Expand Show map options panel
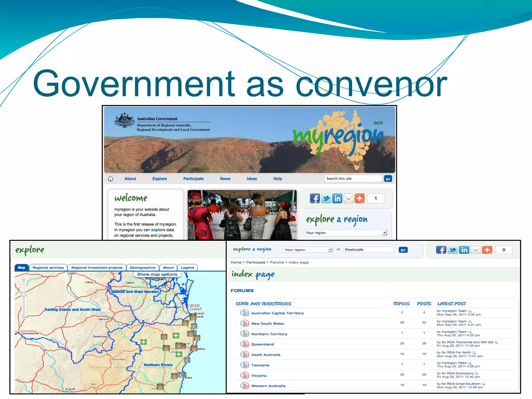Image resolution: width=532 pixels, height=399 pixels. (x=157, y=274)
